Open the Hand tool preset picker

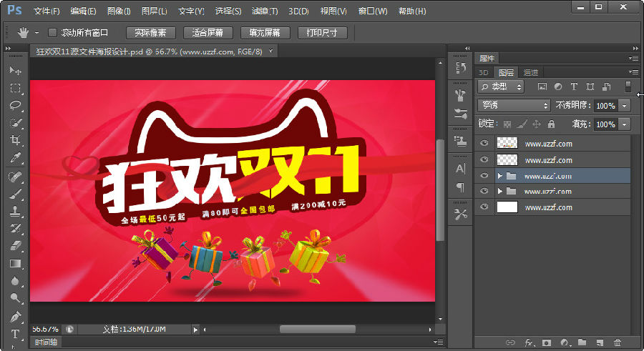click(x=36, y=32)
